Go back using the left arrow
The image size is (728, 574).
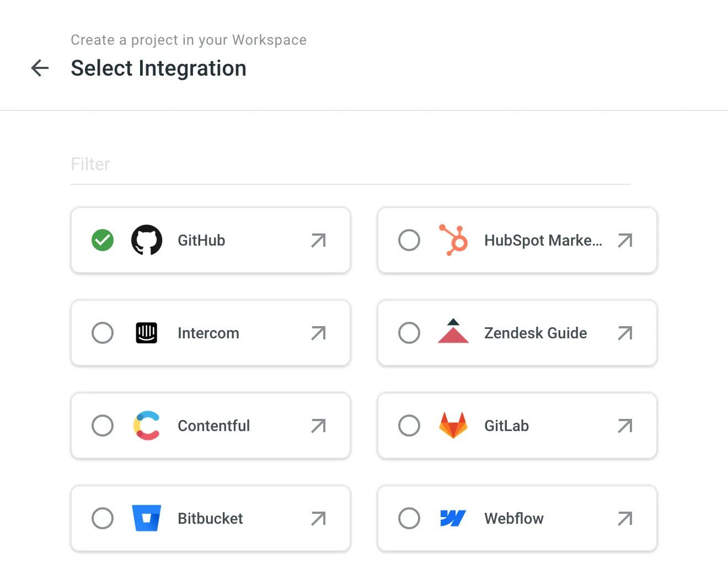click(39, 68)
